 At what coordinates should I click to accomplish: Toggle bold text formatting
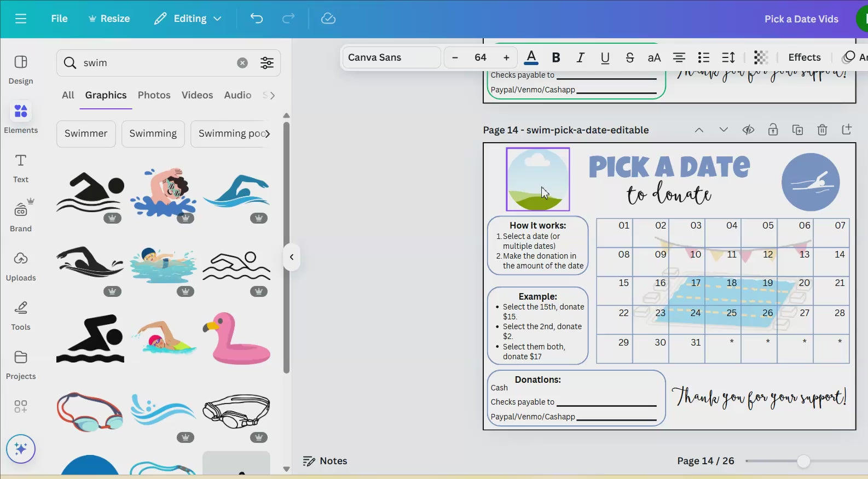[x=556, y=57]
